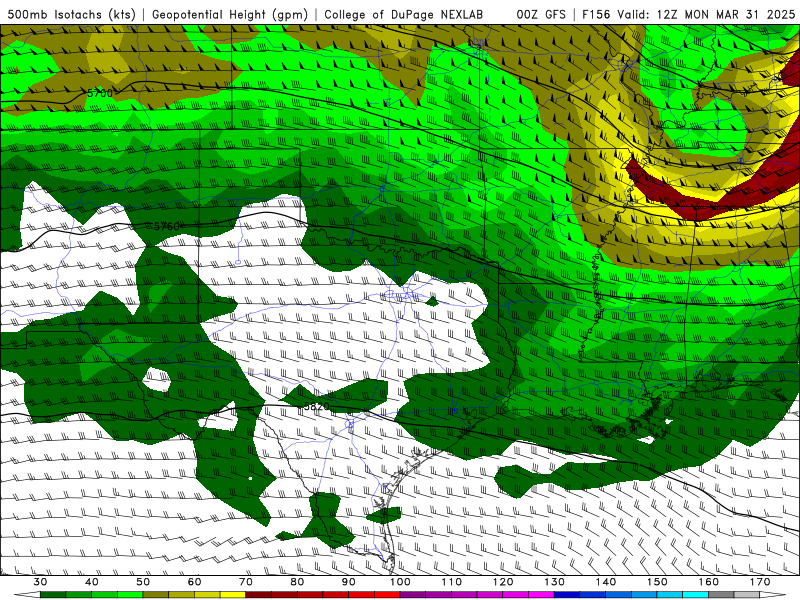Click the 120 knot legend value
The width and height of the screenshot is (800, 600).
pos(503,582)
